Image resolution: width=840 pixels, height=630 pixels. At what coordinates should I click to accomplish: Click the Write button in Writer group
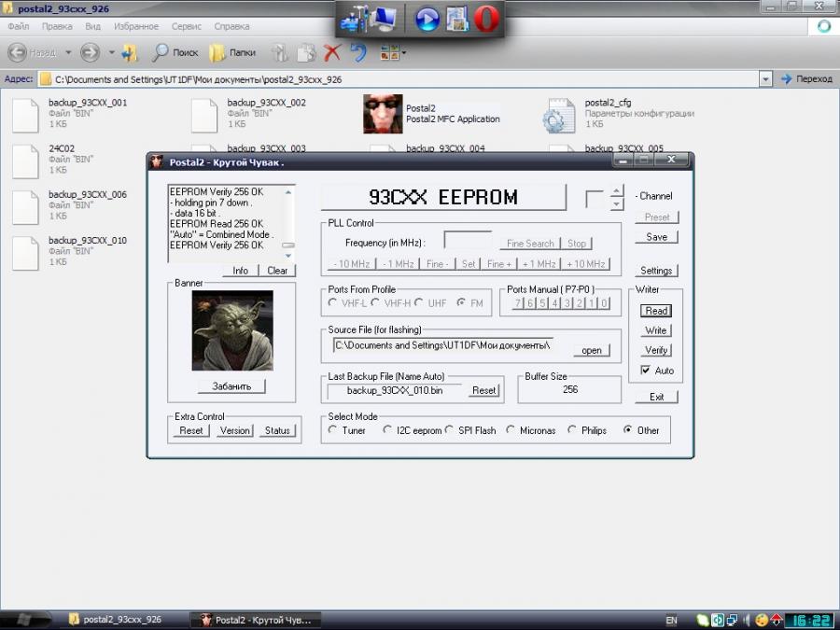point(656,330)
